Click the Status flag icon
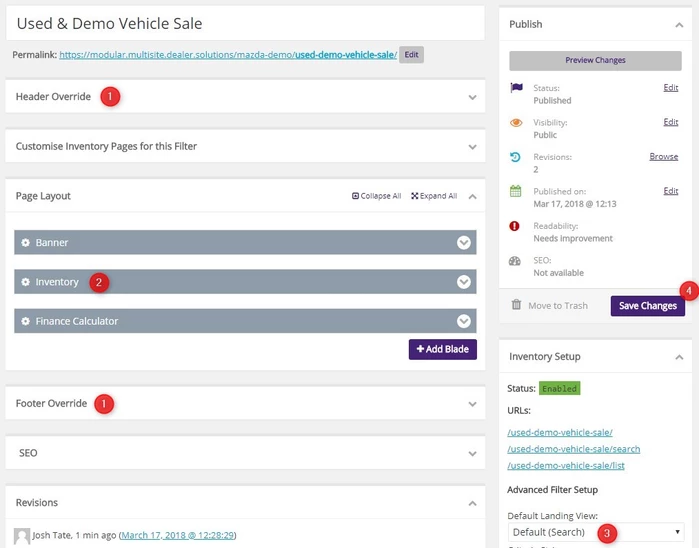 [x=516, y=87]
